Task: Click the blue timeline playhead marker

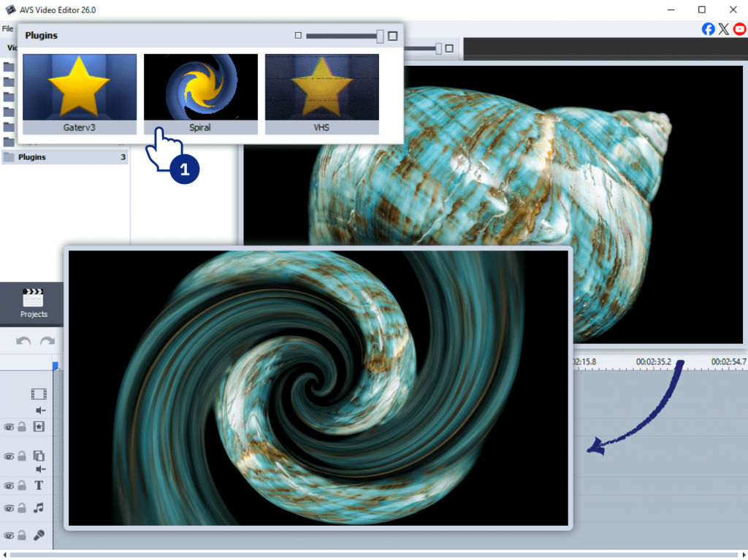Action: coord(56,366)
